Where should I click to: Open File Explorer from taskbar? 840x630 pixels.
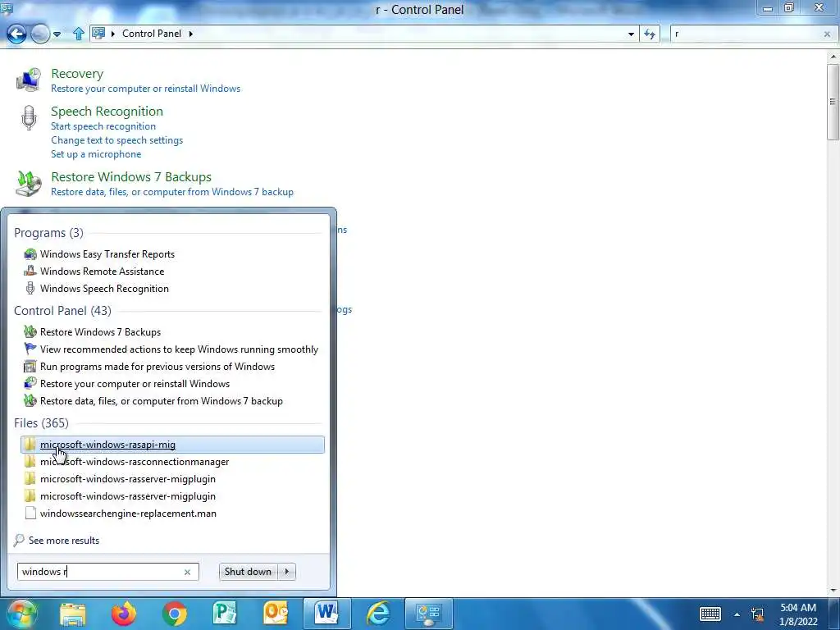coord(73,614)
